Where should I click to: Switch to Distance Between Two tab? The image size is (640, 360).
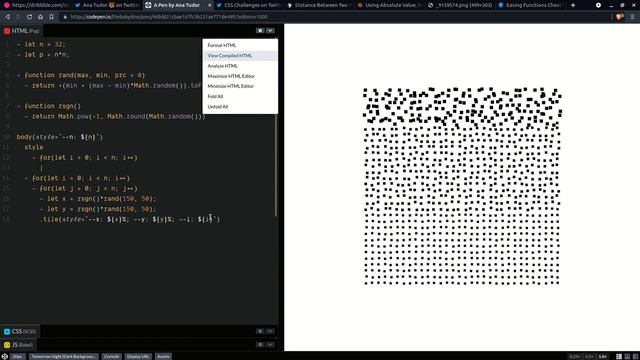pos(319,5)
